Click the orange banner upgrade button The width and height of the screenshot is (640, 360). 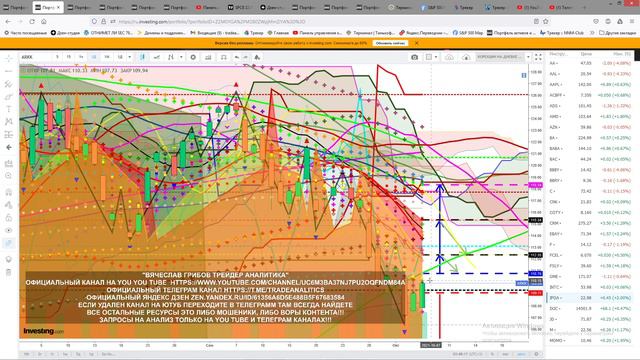(x=391, y=43)
